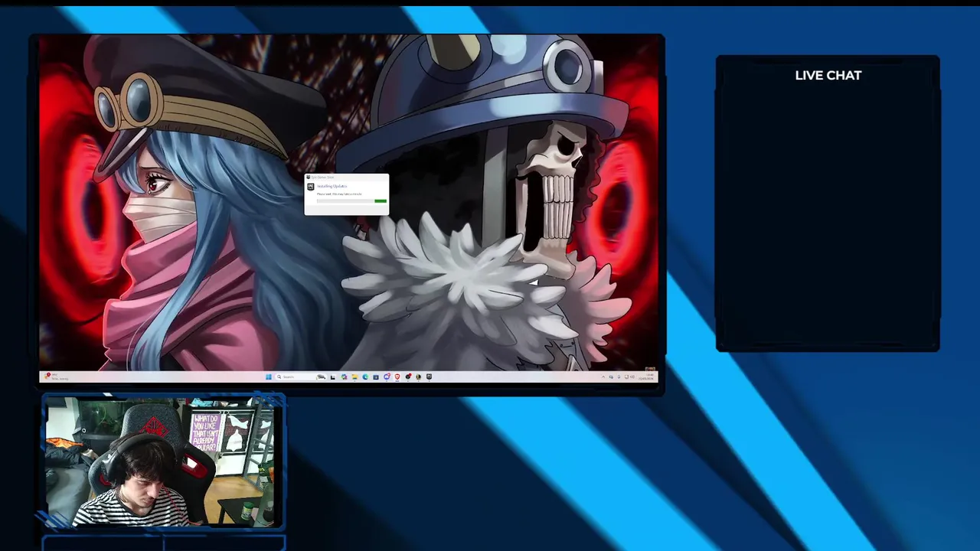The height and width of the screenshot is (551, 980).
Task: Open the Copilot taskbar icon
Action: tap(344, 377)
